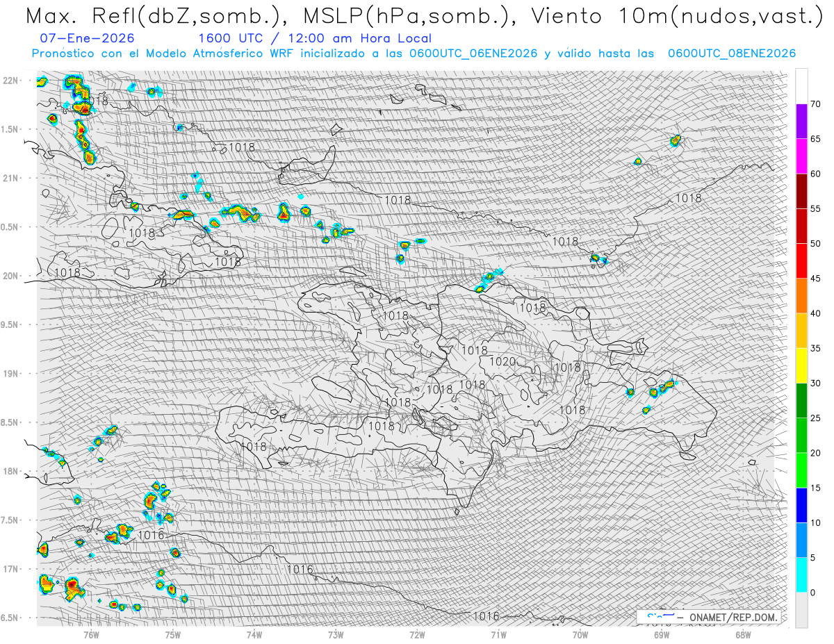This screenshot has width=834, height=644.
Task: Click the '9.5N' latitude axis label
Action: 10,324
